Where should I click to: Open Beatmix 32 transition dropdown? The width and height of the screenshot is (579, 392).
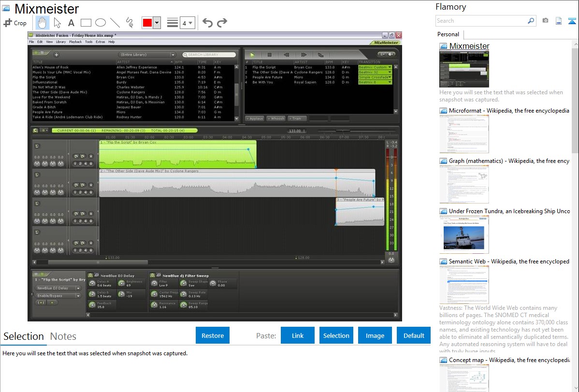[x=375, y=72]
